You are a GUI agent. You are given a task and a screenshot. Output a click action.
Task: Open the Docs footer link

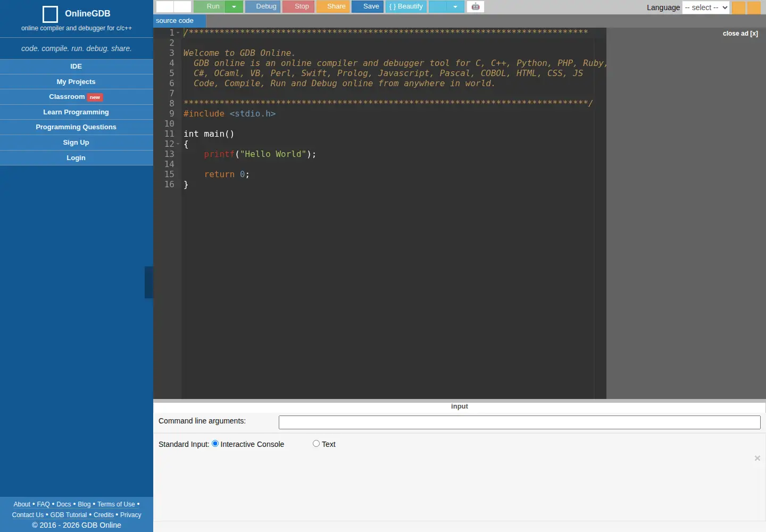(64, 504)
